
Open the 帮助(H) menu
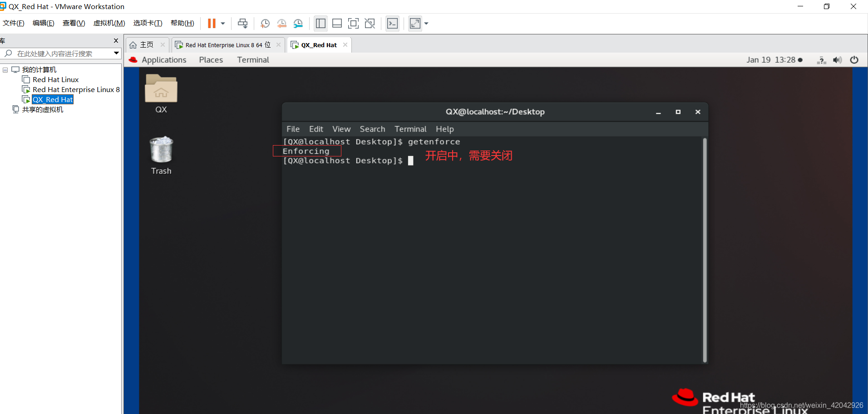(x=182, y=23)
